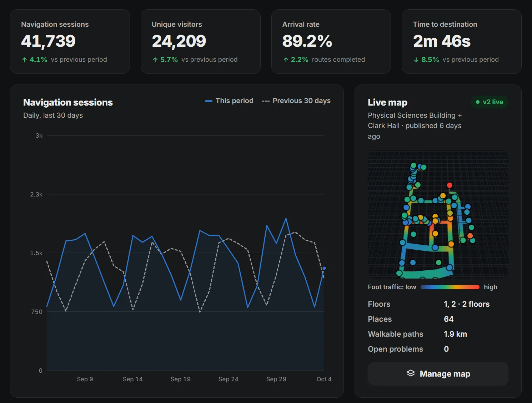Click the Live map panel title
532x403 pixels.
coord(388,102)
